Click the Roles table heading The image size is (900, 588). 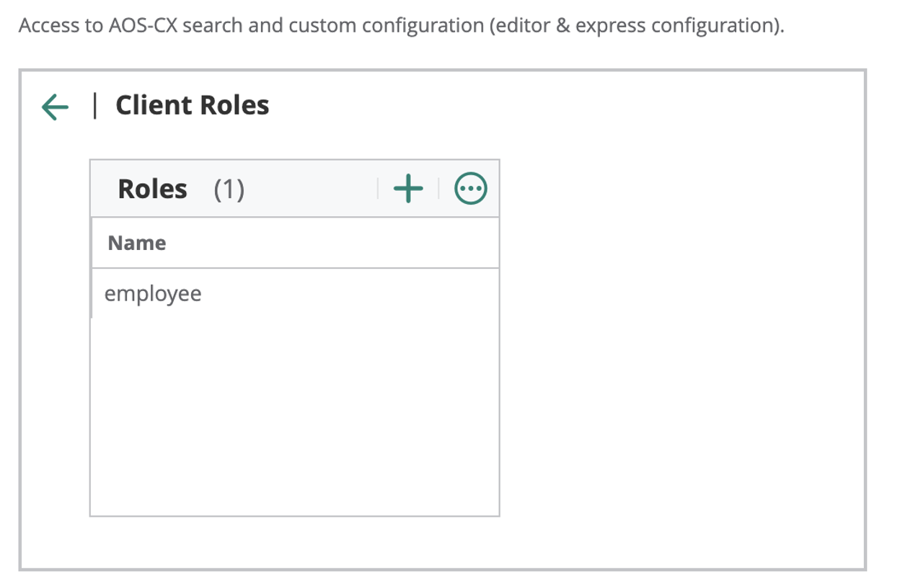click(152, 189)
